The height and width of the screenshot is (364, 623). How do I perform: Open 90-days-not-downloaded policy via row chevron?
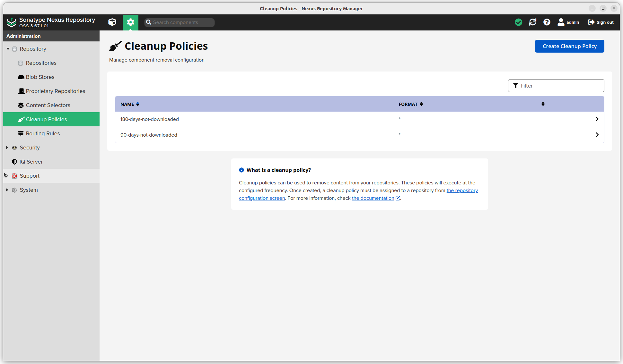597,135
